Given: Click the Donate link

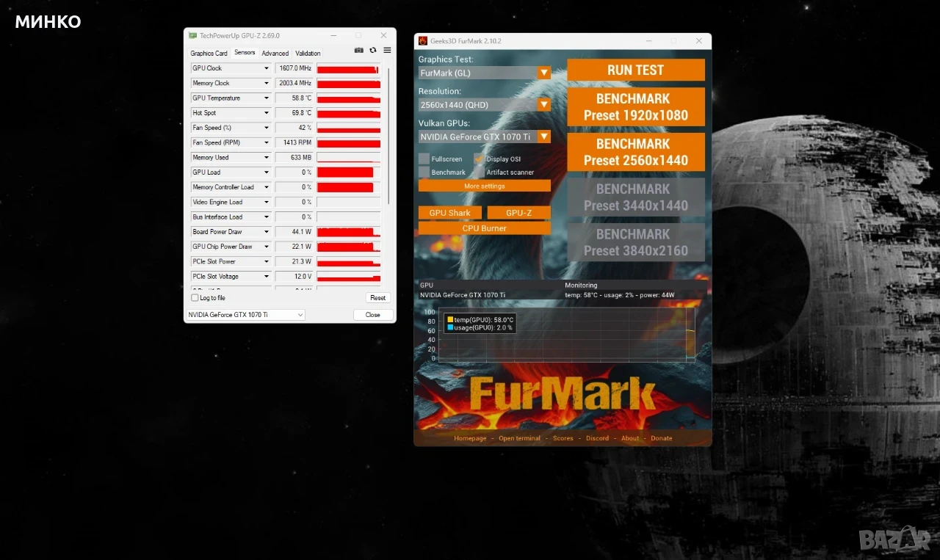Looking at the screenshot, I should click(662, 438).
